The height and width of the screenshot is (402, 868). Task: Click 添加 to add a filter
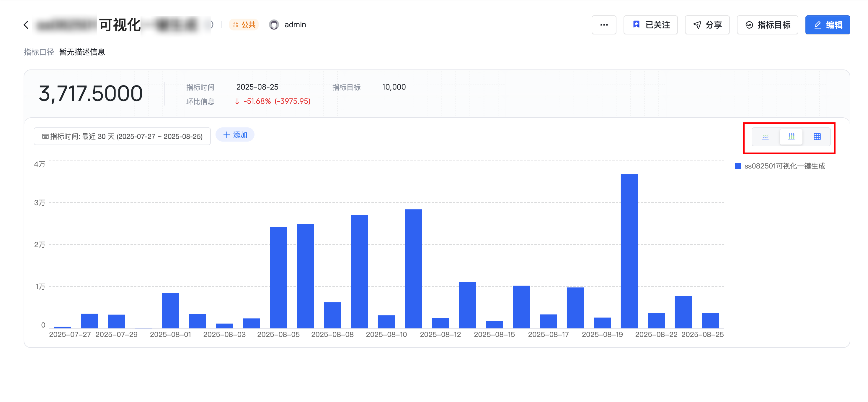tap(235, 135)
